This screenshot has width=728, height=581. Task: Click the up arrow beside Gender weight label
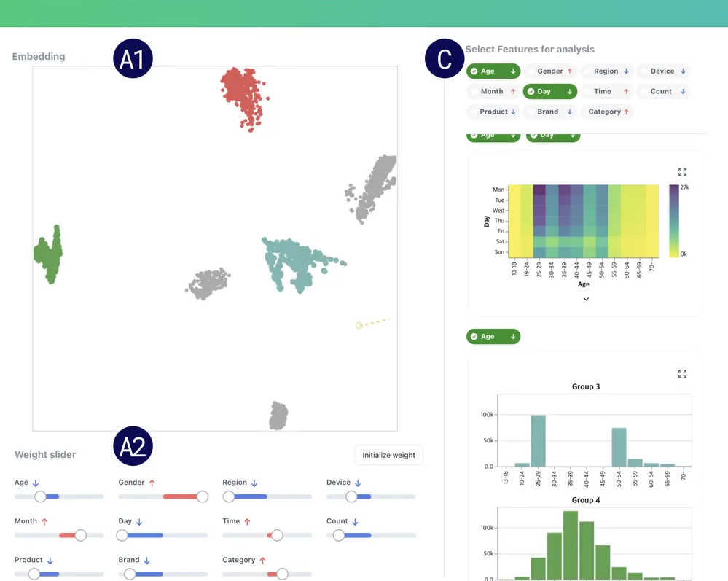tap(152, 483)
